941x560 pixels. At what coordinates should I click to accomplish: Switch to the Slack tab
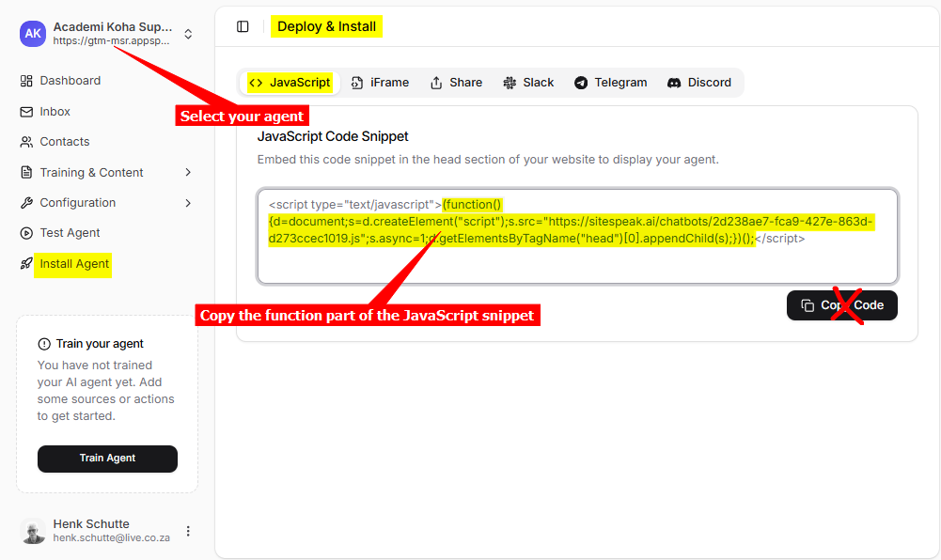pyautogui.click(x=528, y=83)
